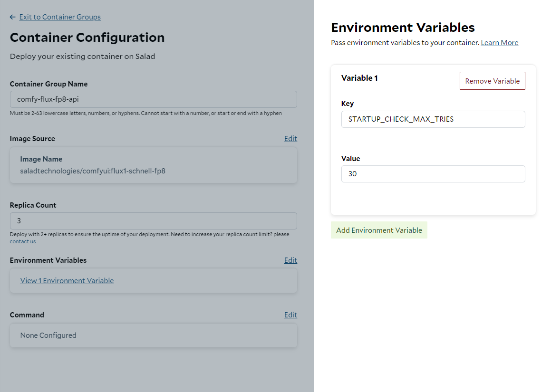
Task: Focus the Key field STARTUP_CHECK_MAX_TRIES
Action: (433, 119)
